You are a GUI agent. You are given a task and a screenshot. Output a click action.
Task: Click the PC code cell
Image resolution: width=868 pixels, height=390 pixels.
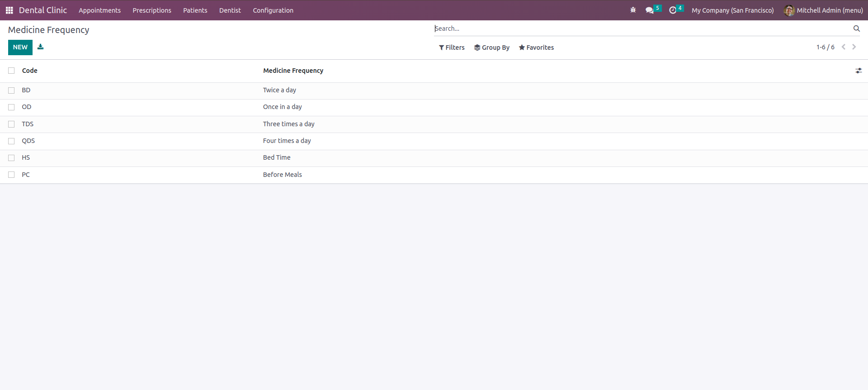(26, 175)
